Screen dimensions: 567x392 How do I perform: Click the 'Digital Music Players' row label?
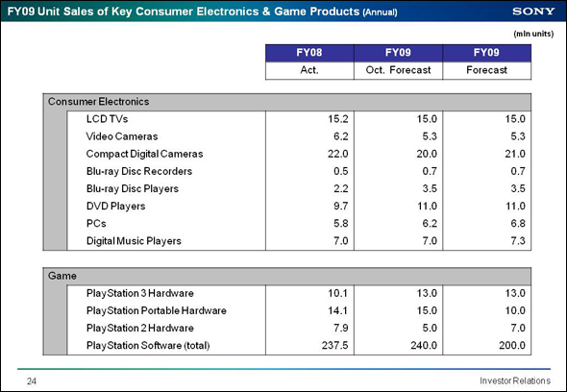tap(134, 241)
